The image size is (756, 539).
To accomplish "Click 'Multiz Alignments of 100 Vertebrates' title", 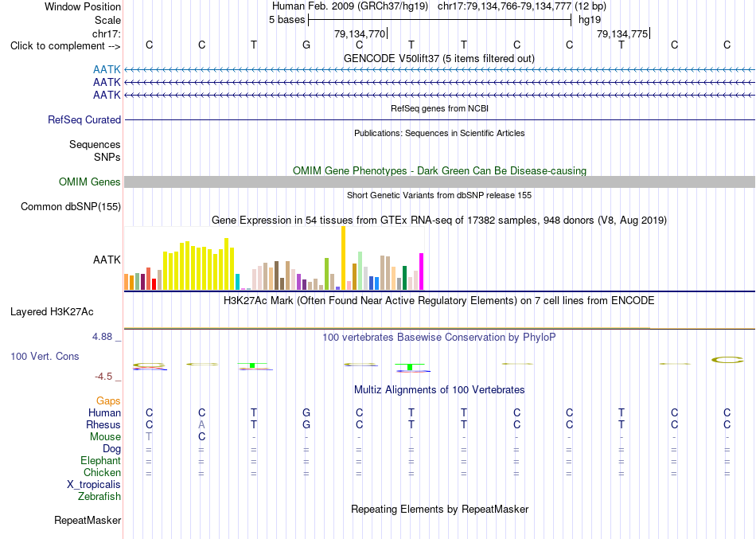I will point(439,389).
